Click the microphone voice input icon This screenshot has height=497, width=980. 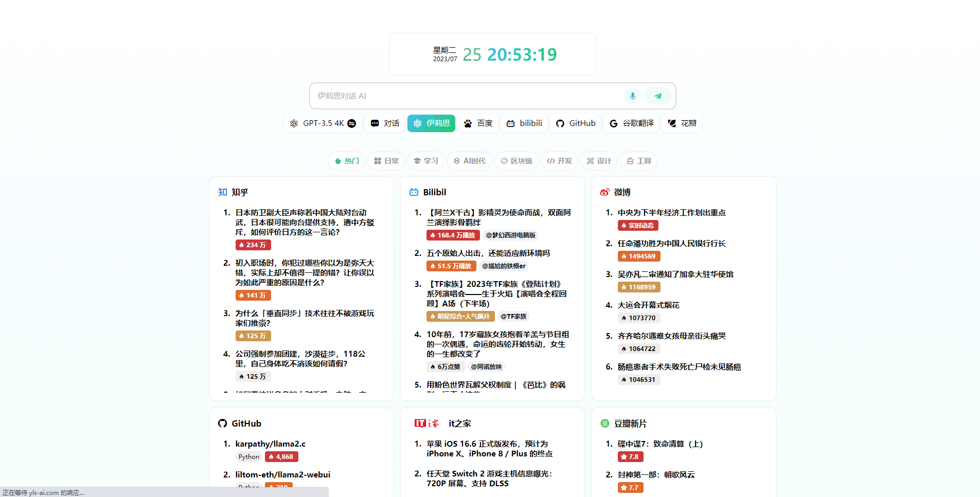(632, 96)
